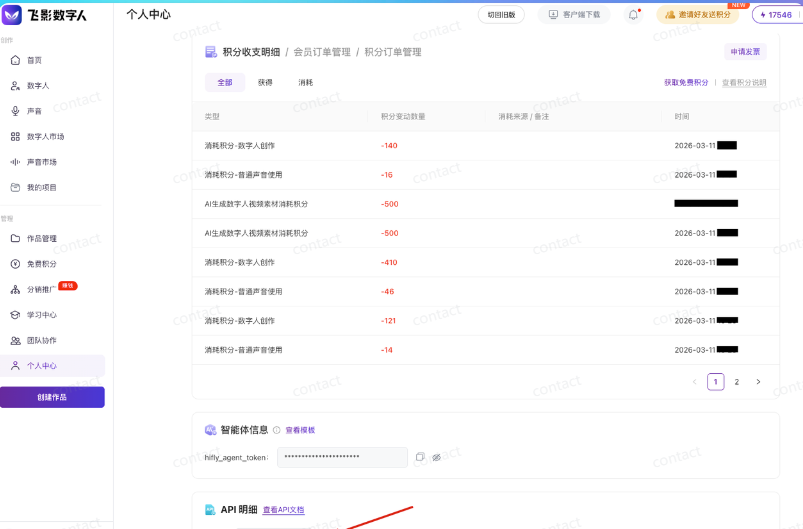Click the 申请发票 button
This screenshot has width=803, height=529.
point(746,52)
